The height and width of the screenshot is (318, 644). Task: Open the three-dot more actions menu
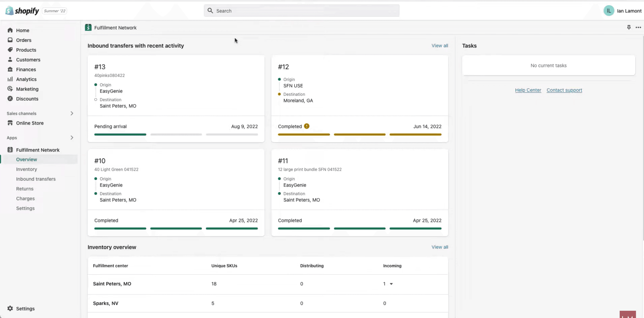point(638,27)
